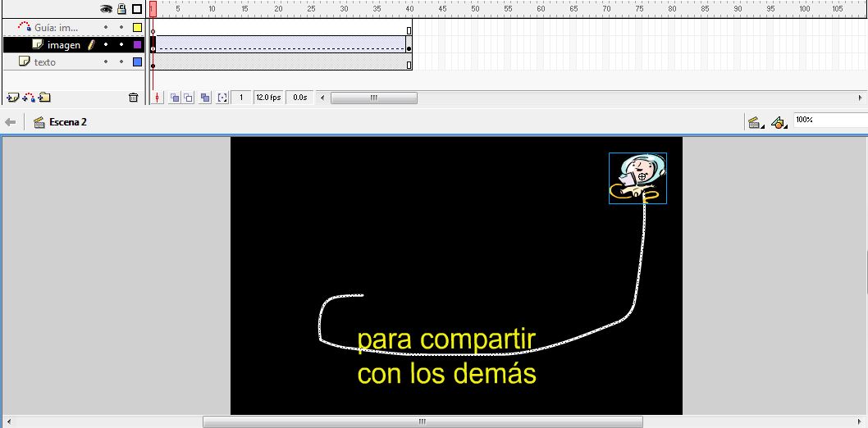Click the Escena 2 scene label
This screenshot has height=428, width=868.
pyautogui.click(x=67, y=122)
